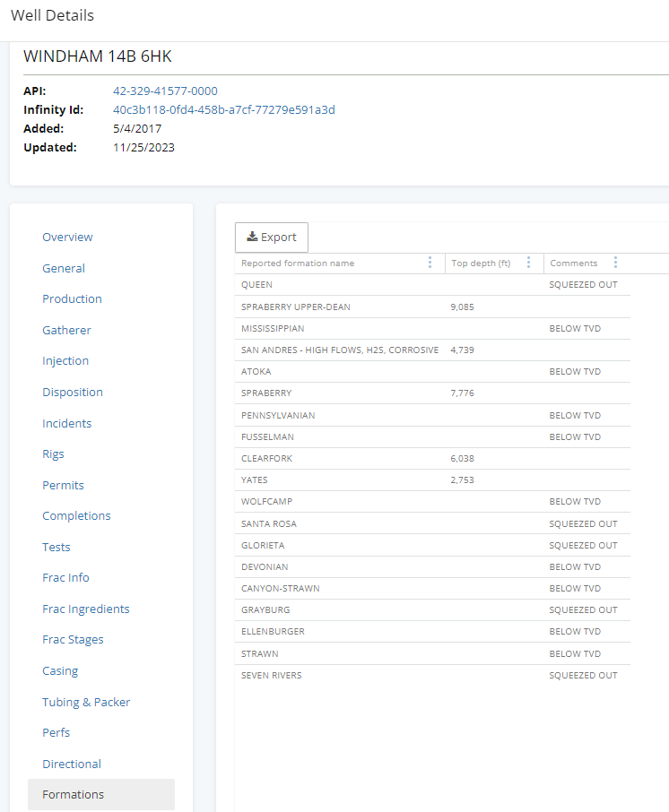Select the CANYON-STRAWN formation row
This screenshot has height=812, width=669.
click(433, 589)
